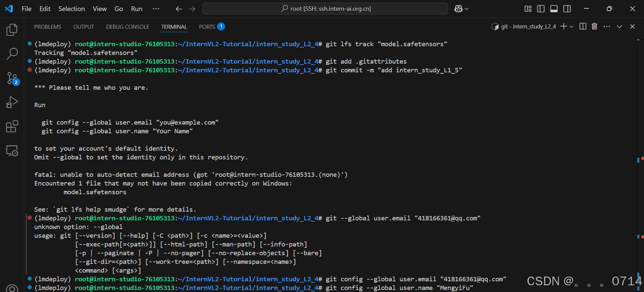The image size is (644, 292).
Task: Open the Extensions view
Action: [x=12, y=127]
